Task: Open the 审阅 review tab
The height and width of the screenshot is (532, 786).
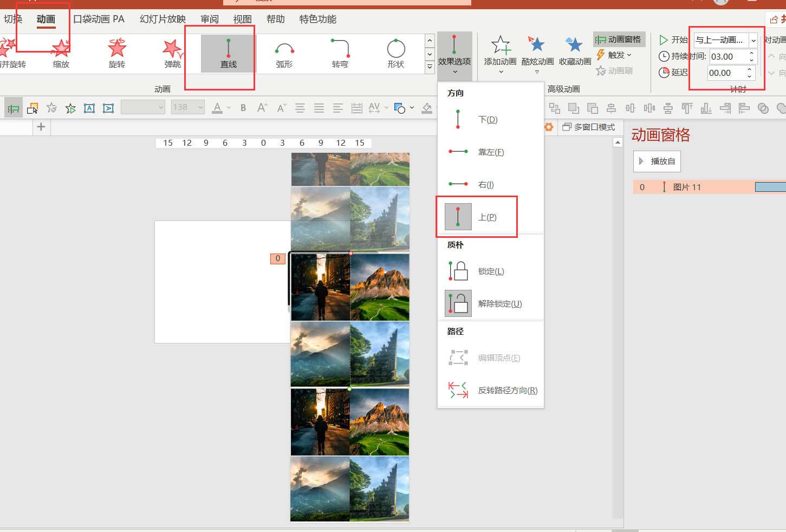Action: point(210,19)
